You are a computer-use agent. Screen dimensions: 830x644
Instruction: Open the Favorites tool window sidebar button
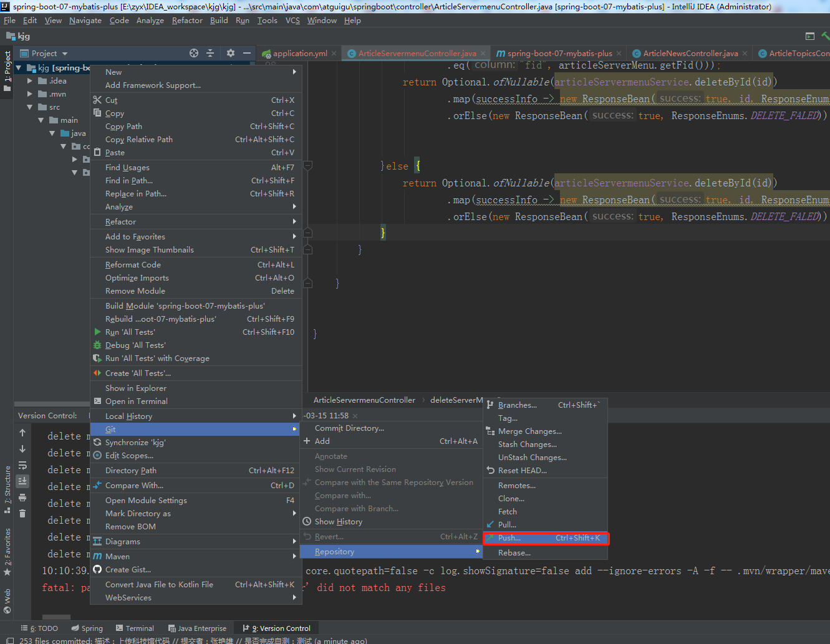point(7,551)
